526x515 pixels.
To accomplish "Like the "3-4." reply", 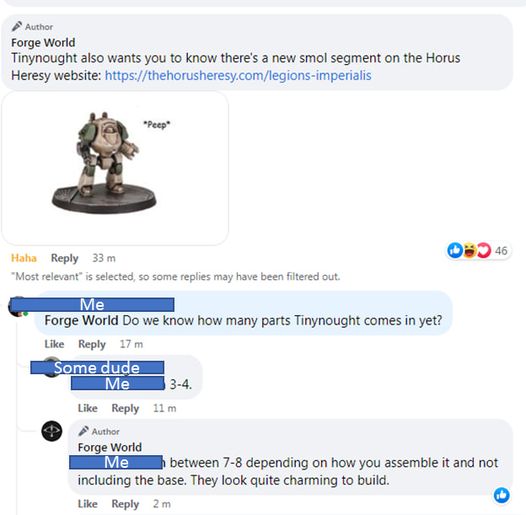I will (88, 408).
